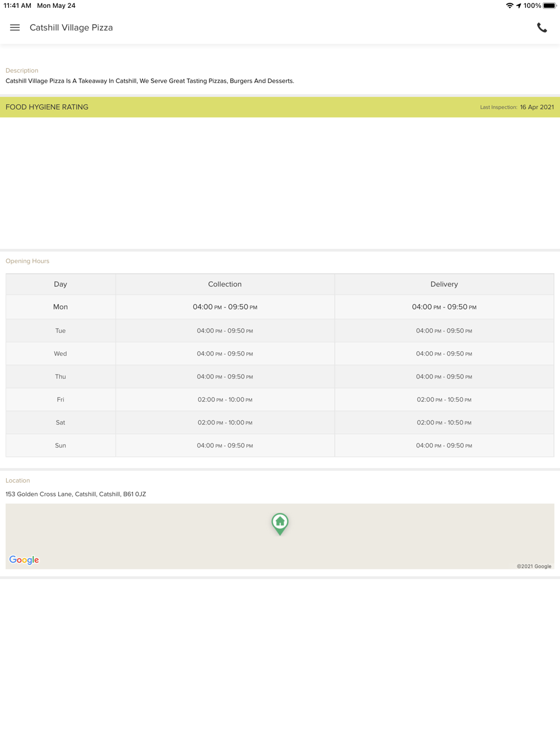Select the Description heading

[22, 71]
